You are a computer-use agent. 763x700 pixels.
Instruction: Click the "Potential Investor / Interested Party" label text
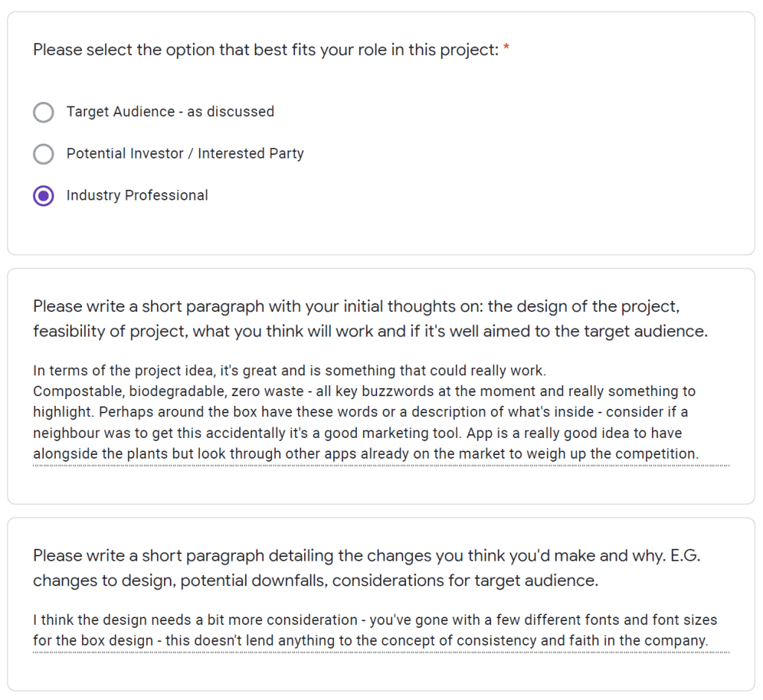pos(185,153)
